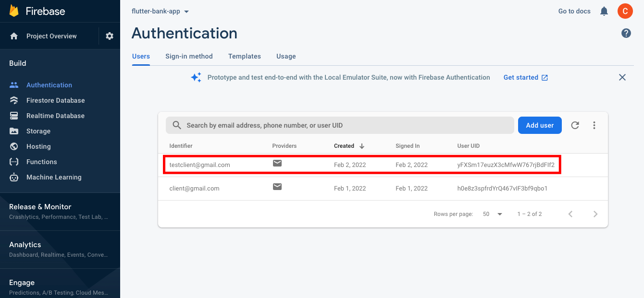Click the Add user button
Image resolution: width=644 pixels, height=298 pixels.
tap(540, 125)
